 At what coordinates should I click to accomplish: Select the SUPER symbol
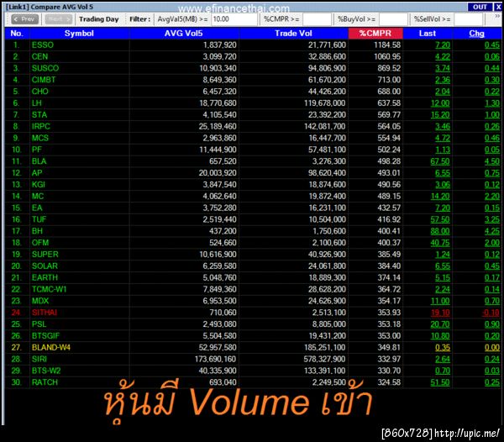coord(45,255)
